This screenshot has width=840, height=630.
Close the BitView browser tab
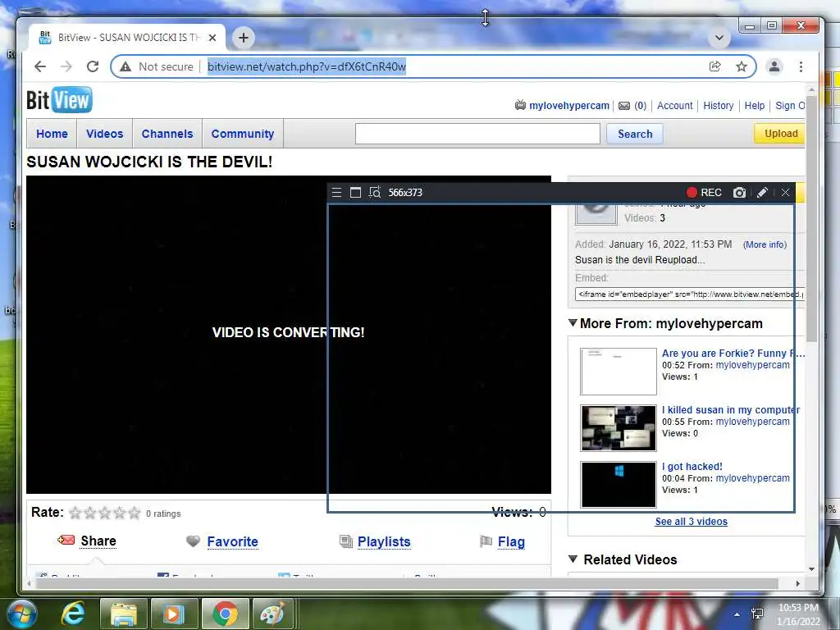(212, 38)
